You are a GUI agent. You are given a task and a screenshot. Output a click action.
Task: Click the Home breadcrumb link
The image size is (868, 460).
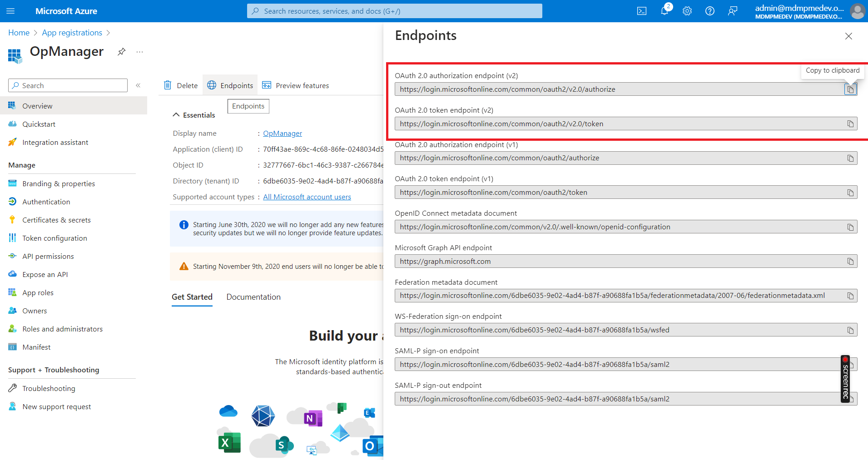(19, 33)
